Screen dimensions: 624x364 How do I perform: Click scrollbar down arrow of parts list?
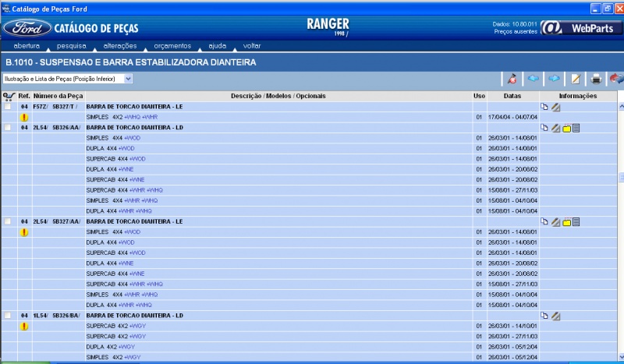click(621, 357)
